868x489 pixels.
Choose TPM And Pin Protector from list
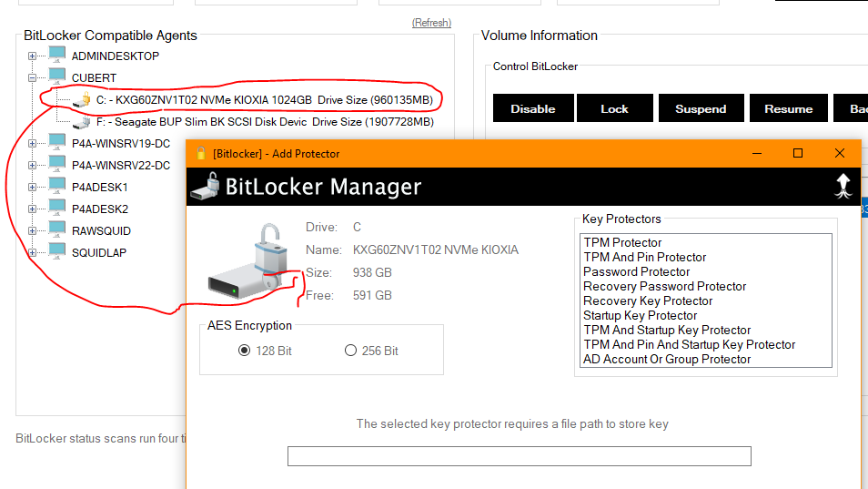click(x=644, y=257)
